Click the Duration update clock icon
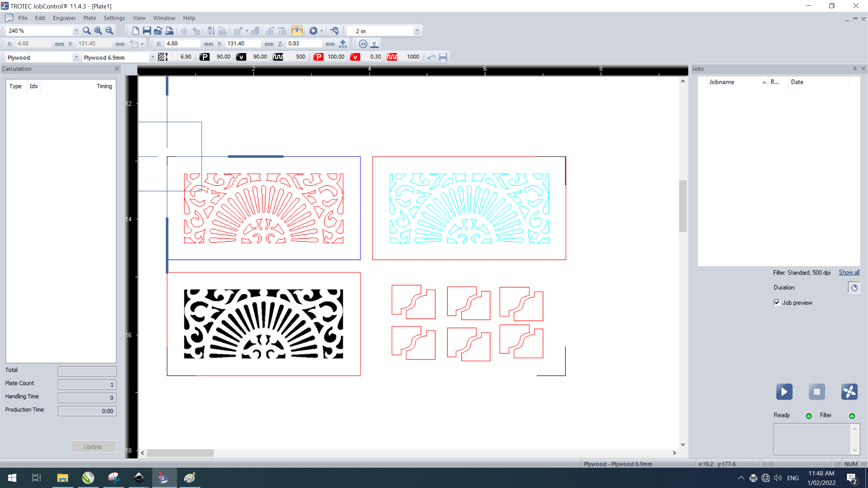Image resolution: width=868 pixels, height=488 pixels. tap(854, 288)
